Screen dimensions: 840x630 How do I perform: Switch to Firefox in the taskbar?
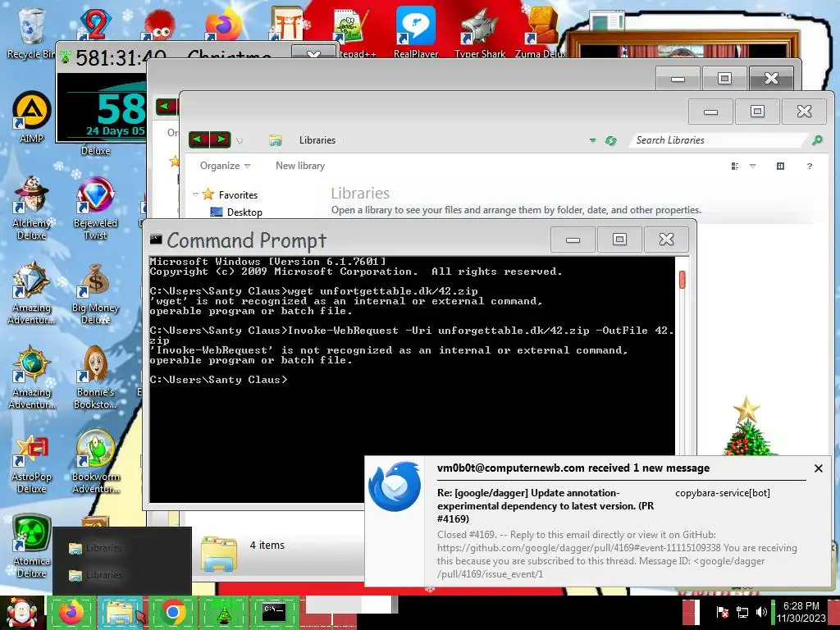[71, 612]
